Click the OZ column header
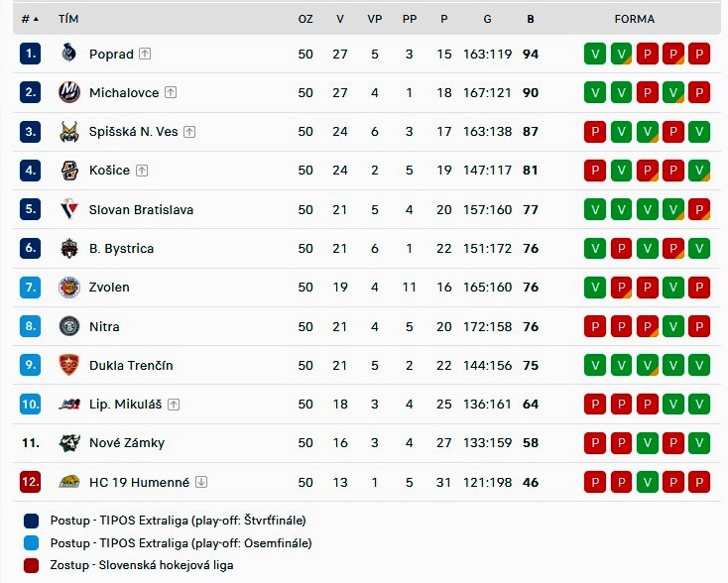 pos(305,19)
